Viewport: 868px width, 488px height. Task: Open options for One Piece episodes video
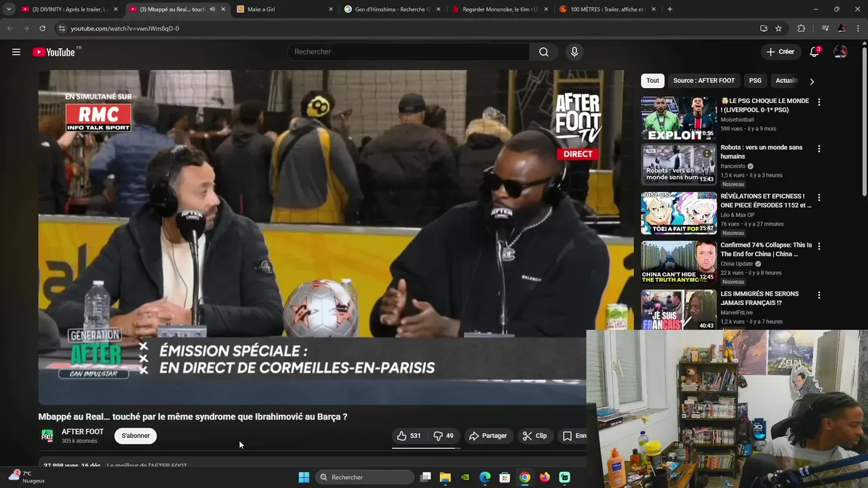pos(819,198)
